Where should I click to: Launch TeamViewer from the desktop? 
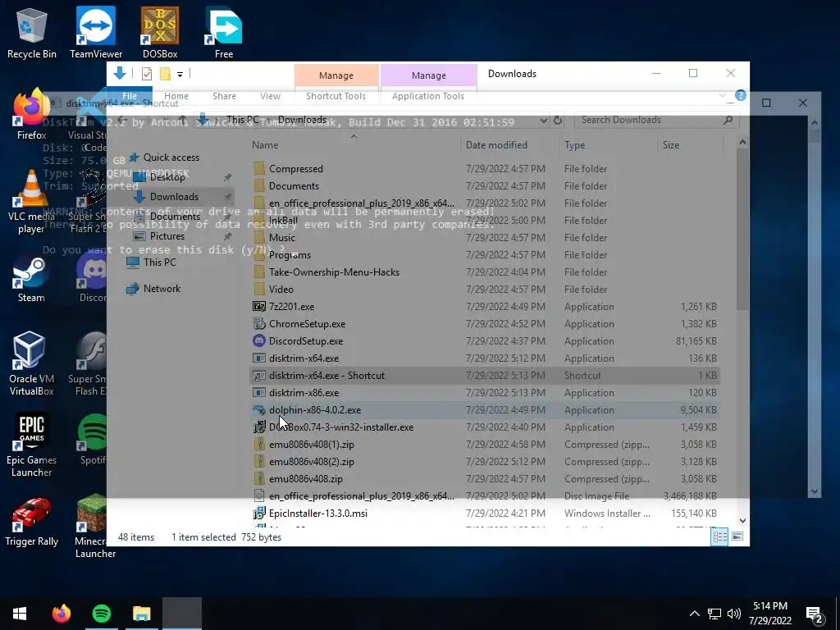coord(96,33)
